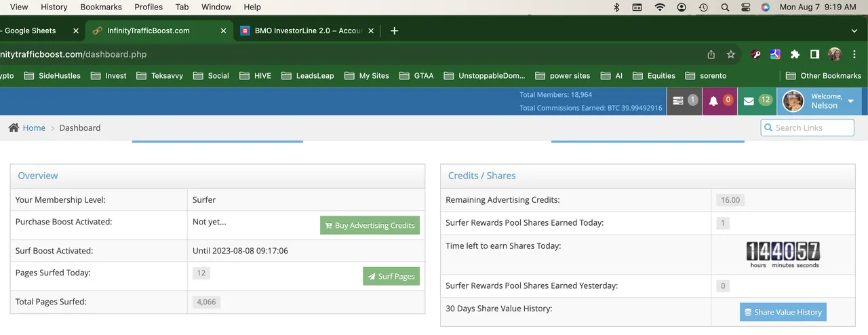Expand the tab search chevron
This screenshot has width=868, height=335.
pyautogui.click(x=854, y=31)
